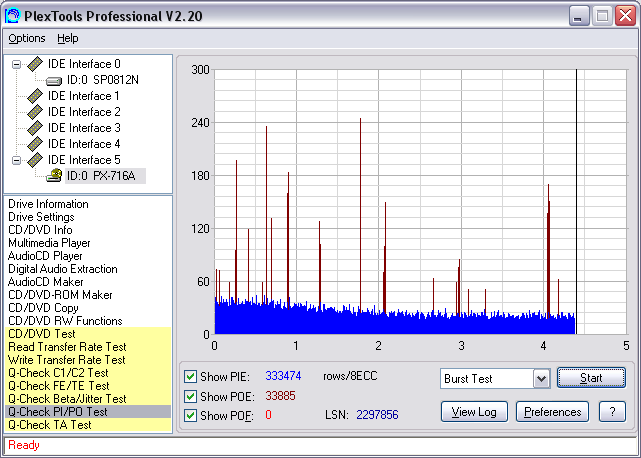
Task: Toggle the Show POF checkbox
Action: 190,415
